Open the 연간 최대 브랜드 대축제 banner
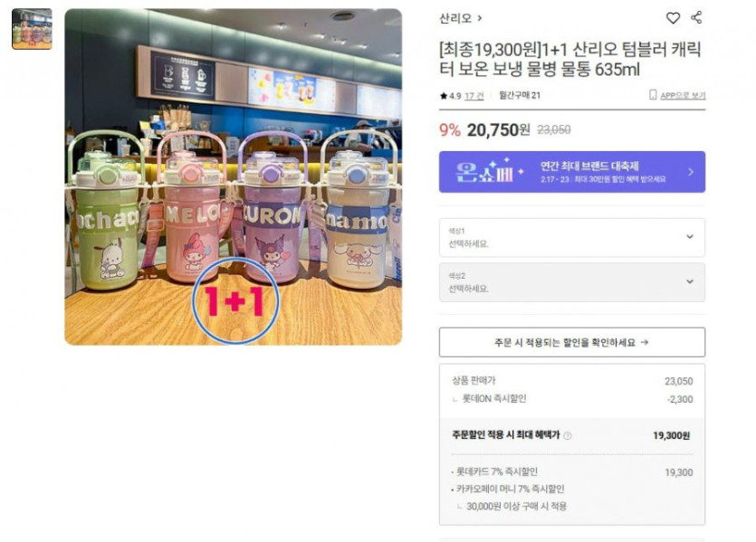This screenshot has height=542, width=756. click(x=572, y=172)
